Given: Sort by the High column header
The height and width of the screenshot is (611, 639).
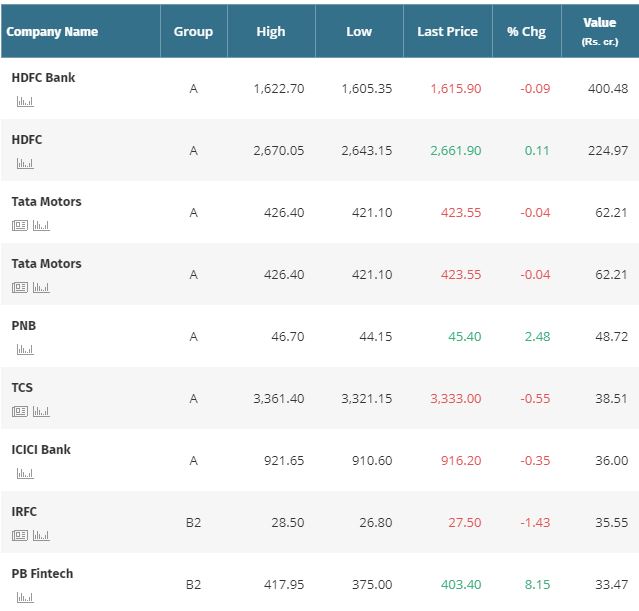Looking at the screenshot, I should pyautogui.click(x=271, y=32).
